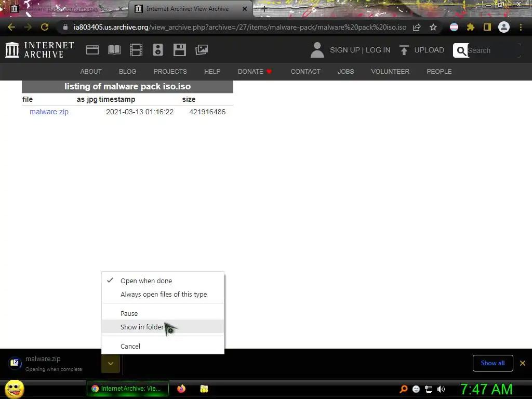Toggle Open when done option

163,281
